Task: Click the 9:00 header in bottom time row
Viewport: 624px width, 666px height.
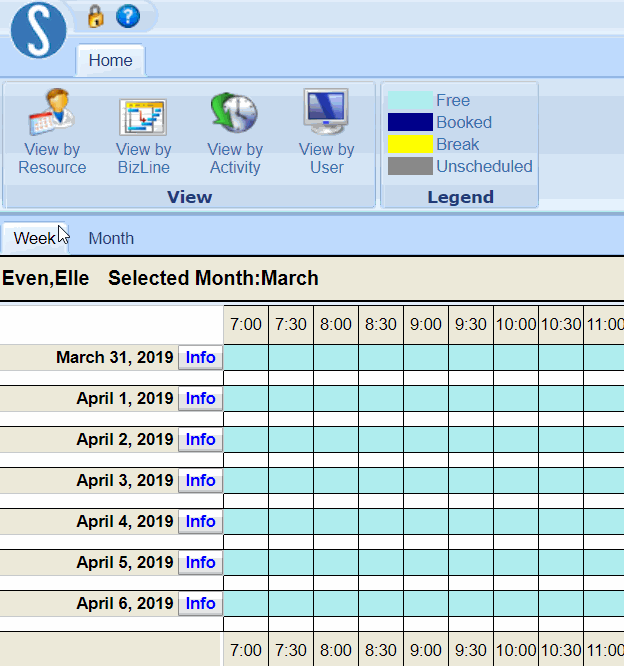Action: click(426, 650)
